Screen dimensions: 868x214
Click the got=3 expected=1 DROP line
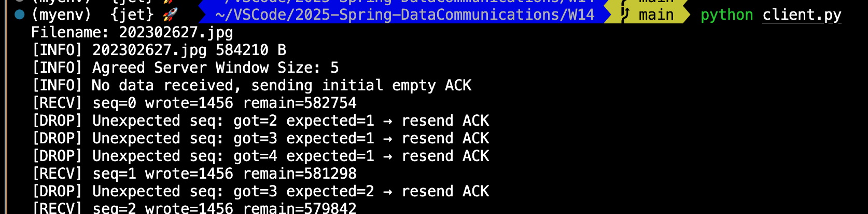pyautogui.click(x=260, y=139)
